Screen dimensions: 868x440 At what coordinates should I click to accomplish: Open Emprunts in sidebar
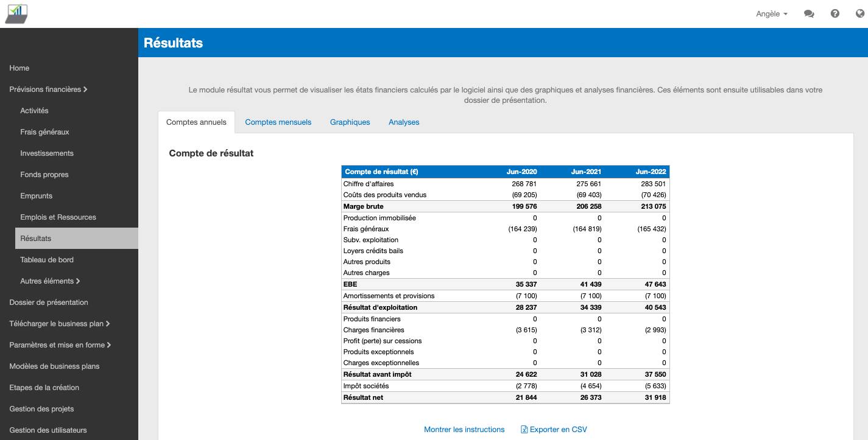point(36,196)
